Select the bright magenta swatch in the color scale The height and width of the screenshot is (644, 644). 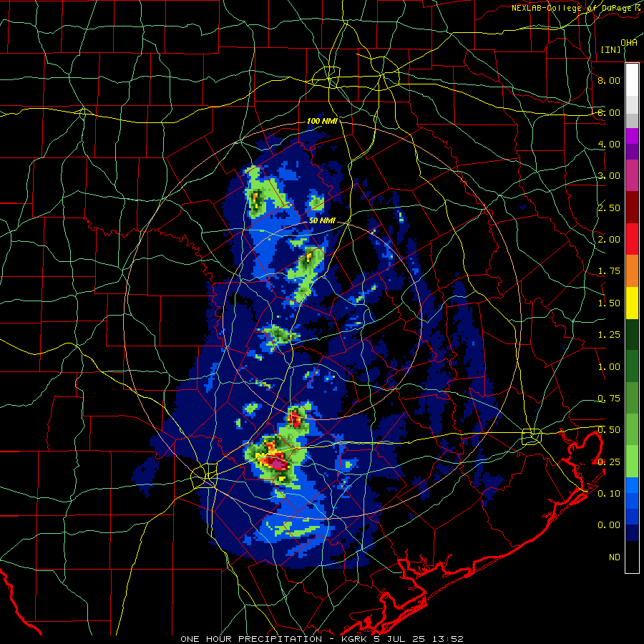(x=632, y=136)
